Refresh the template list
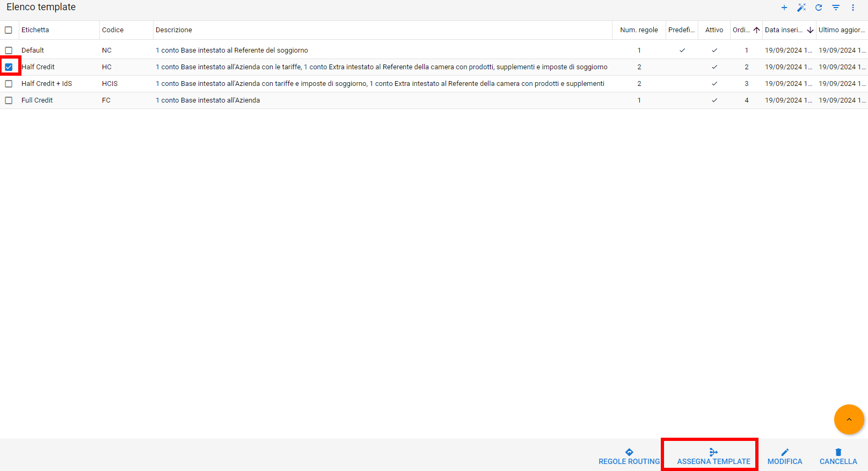This screenshot has width=868, height=471. pos(819,8)
